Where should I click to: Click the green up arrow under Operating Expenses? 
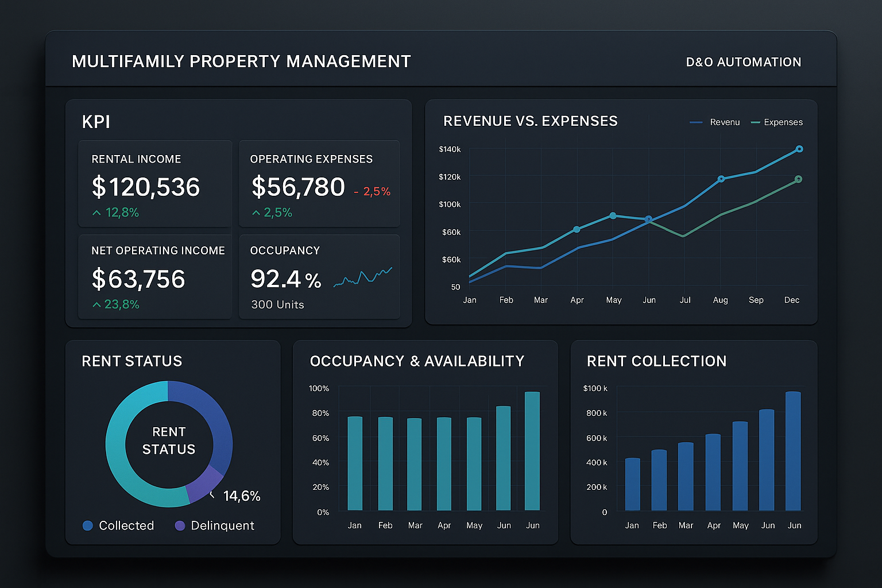[256, 213]
